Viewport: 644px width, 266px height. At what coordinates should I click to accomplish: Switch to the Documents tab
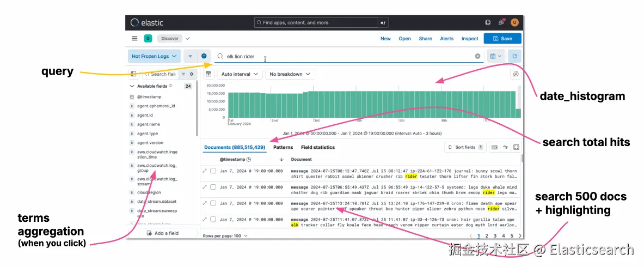(235, 147)
